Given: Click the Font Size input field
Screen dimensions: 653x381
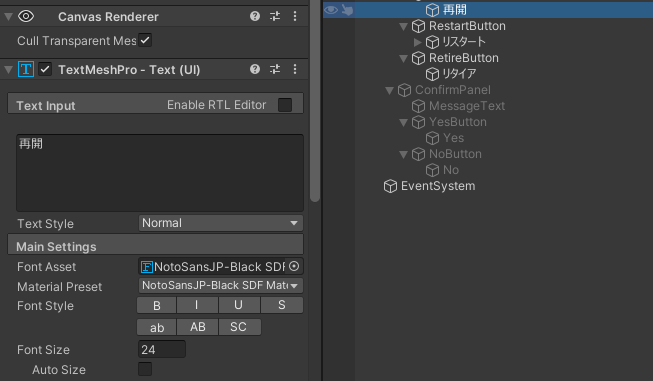Looking at the screenshot, I should [162, 349].
